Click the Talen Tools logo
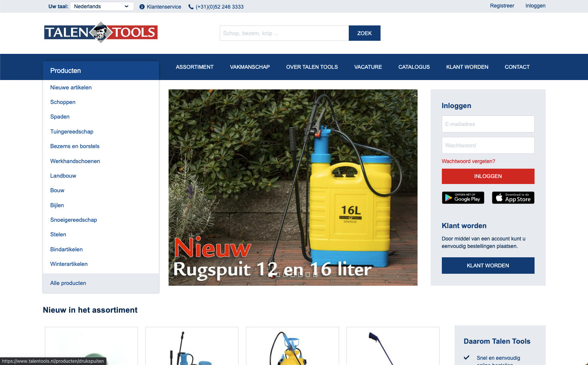This screenshot has height=365, width=588. coord(101,33)
